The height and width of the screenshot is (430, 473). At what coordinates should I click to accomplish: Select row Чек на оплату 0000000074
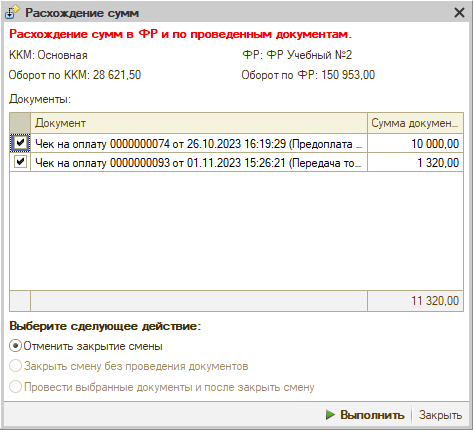coord(199,143)
